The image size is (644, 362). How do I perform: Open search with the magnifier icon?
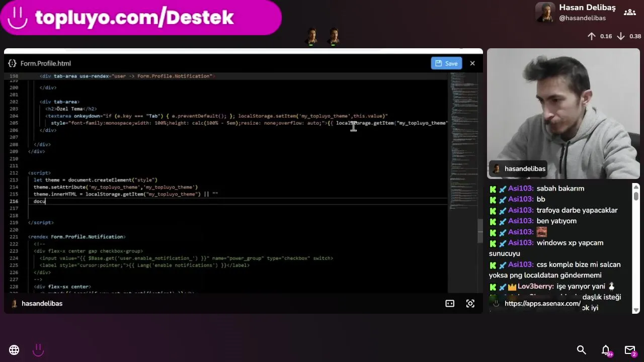click(582, 350)
